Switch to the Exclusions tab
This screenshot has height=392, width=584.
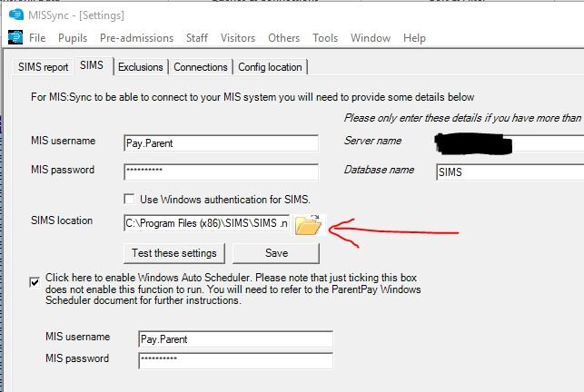(x=141, y=67)
